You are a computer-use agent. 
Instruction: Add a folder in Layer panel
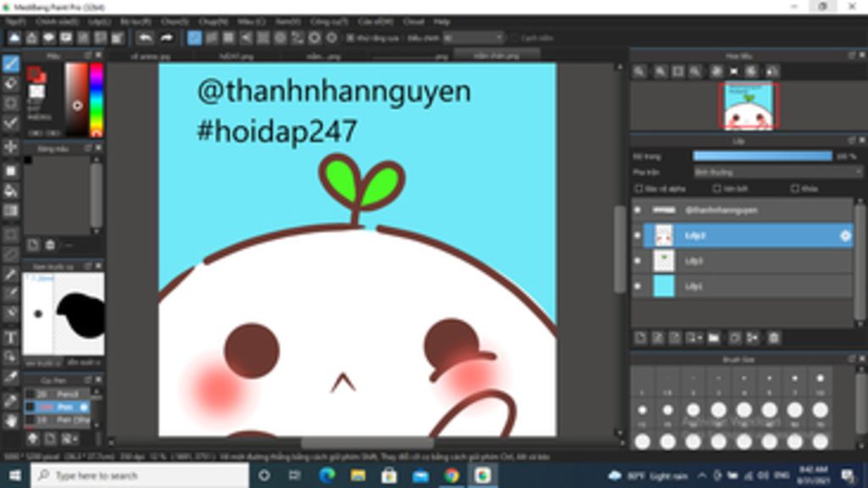pos(714,337)
